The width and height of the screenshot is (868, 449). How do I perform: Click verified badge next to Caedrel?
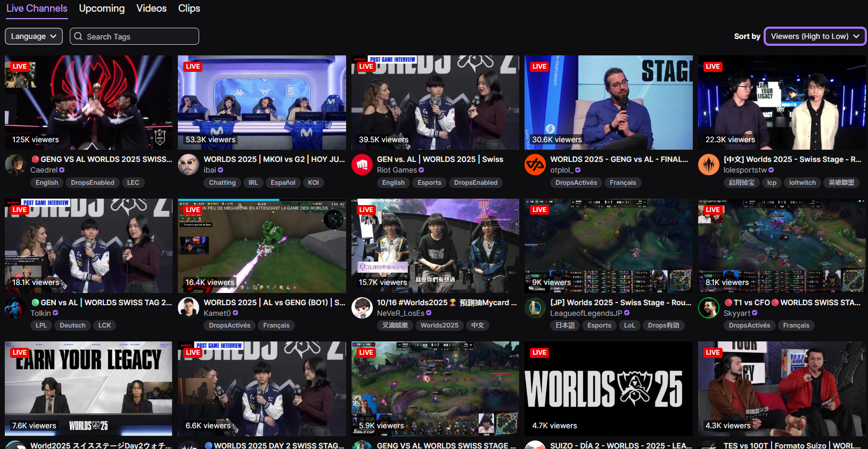(x=62, y=170)
